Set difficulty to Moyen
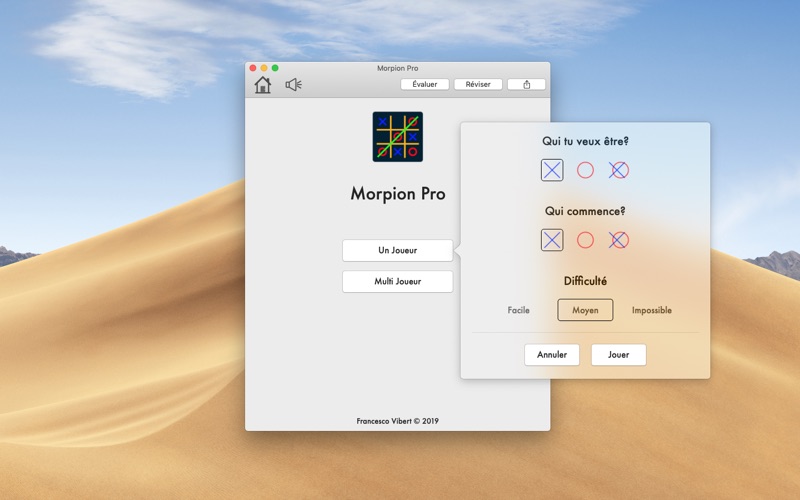800x500 pixels. [x=585, y=310]
